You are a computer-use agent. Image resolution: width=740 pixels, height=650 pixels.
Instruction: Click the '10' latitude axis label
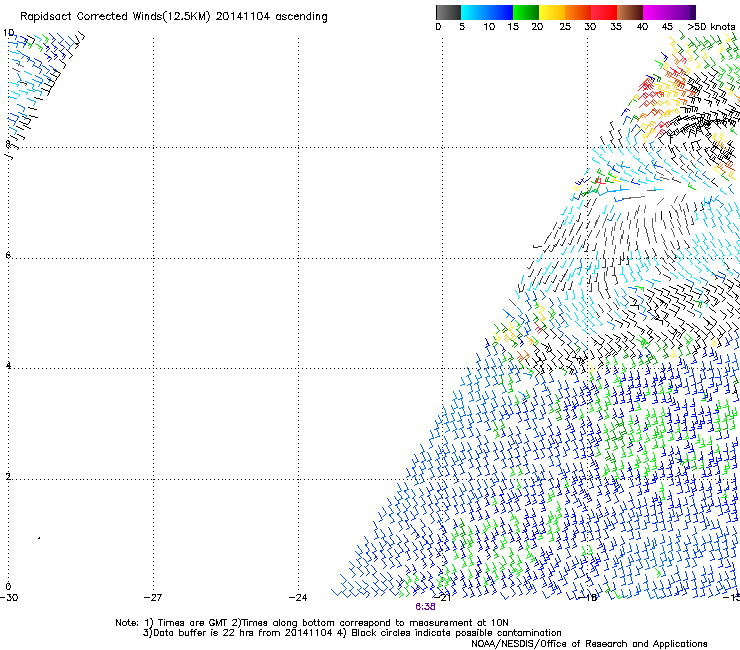pyautogui.click(x=8, y=33)
